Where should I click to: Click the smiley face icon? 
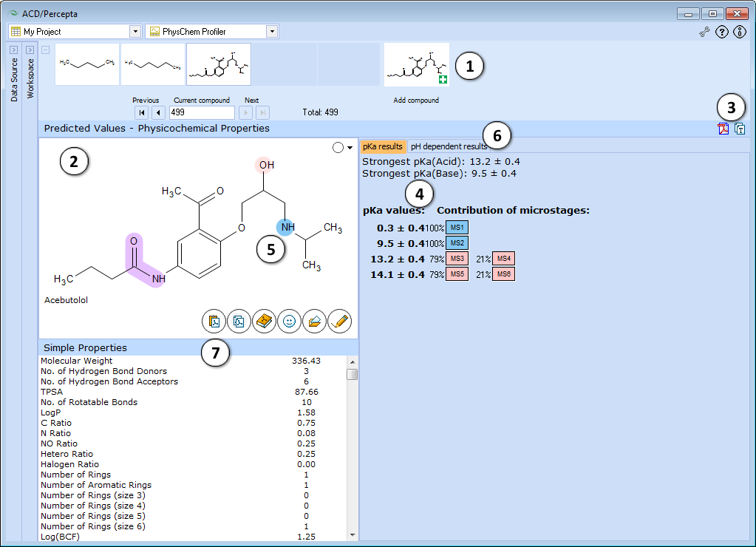289,322
